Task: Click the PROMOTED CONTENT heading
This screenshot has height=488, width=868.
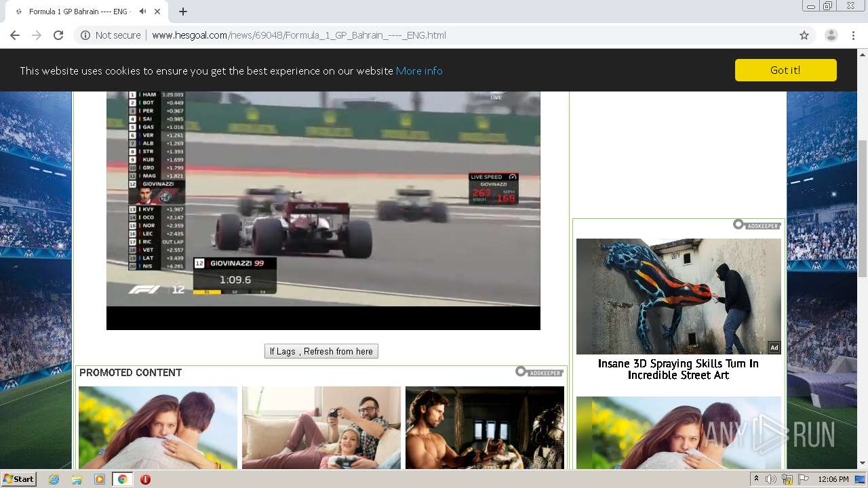Action: (x=130, y=373)
